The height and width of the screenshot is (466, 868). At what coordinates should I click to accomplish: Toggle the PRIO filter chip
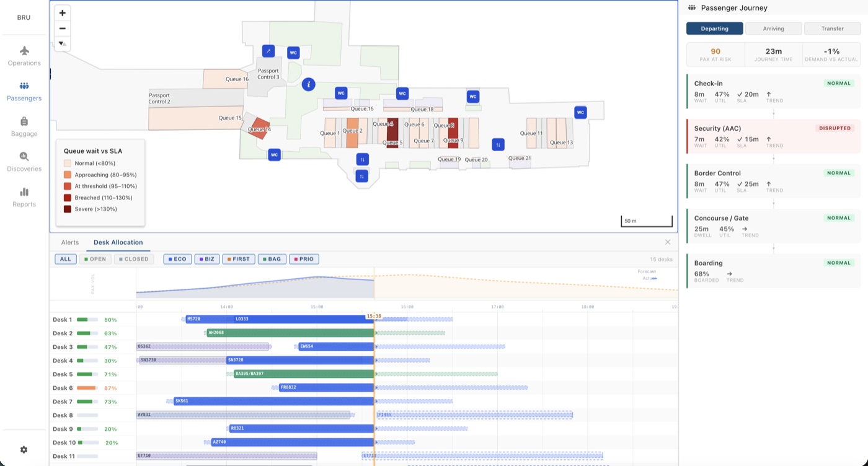[304, 259]
